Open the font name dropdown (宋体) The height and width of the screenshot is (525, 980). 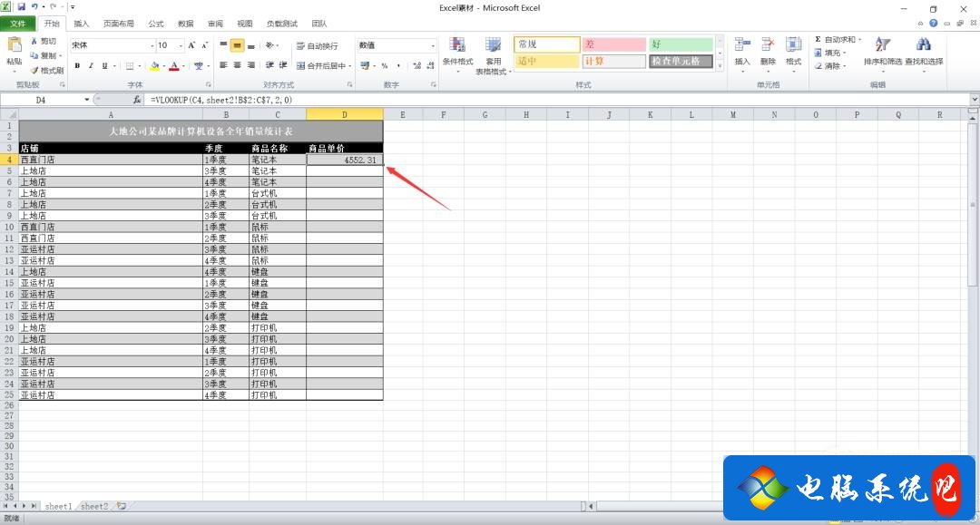pos(152,45)
